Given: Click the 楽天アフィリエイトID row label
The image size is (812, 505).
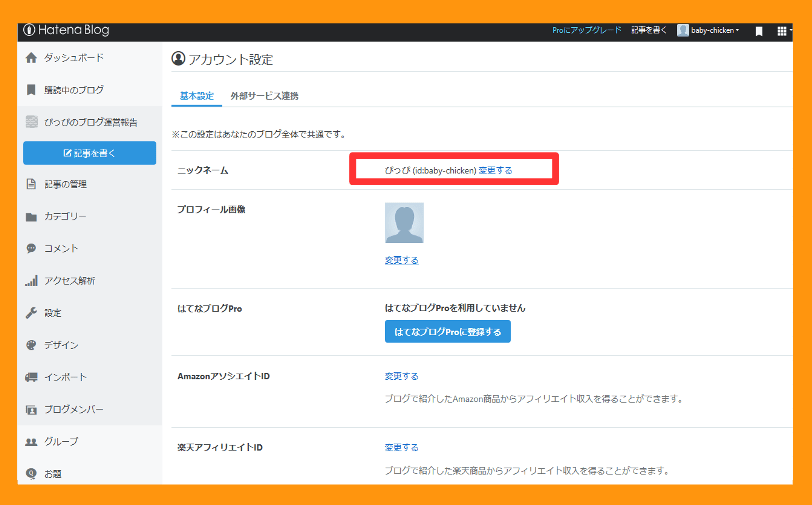Looking at the screenshot, I should [x=220, y=448].
